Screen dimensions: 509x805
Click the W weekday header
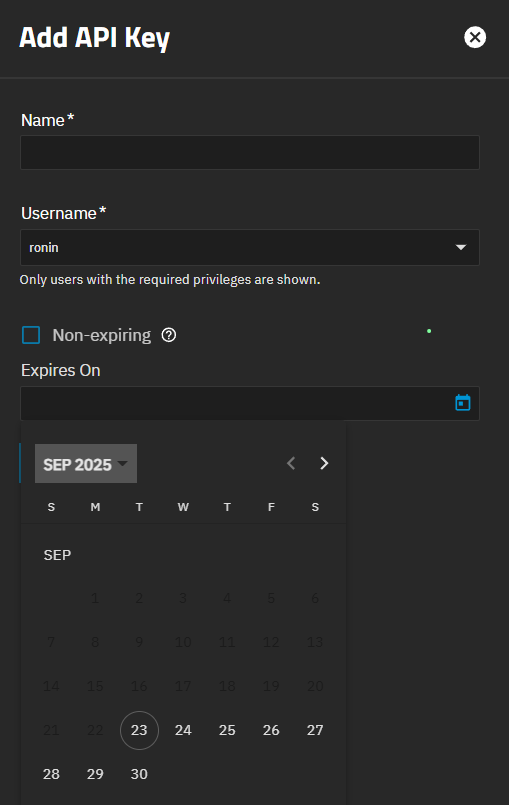(x=183, y=507)
